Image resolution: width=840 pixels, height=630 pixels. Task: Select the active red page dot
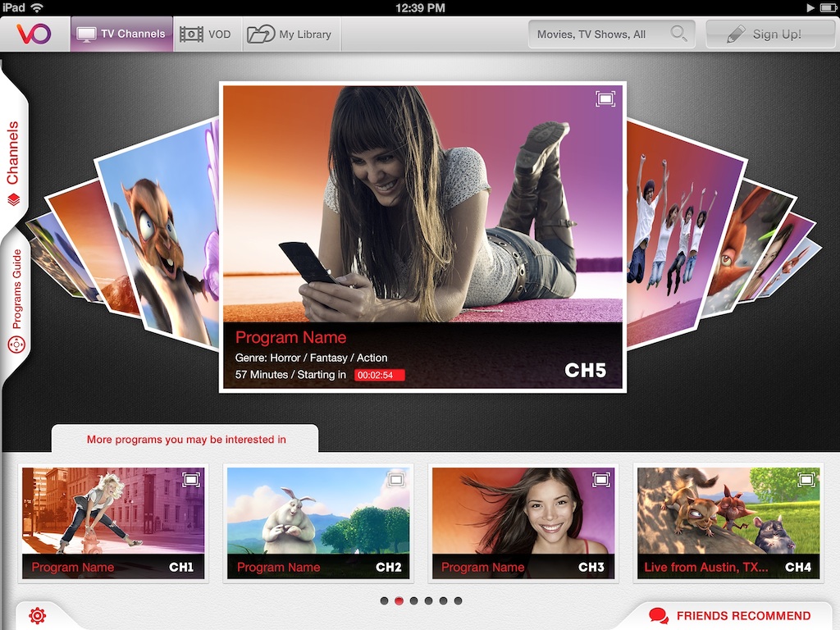pos(399,601)
